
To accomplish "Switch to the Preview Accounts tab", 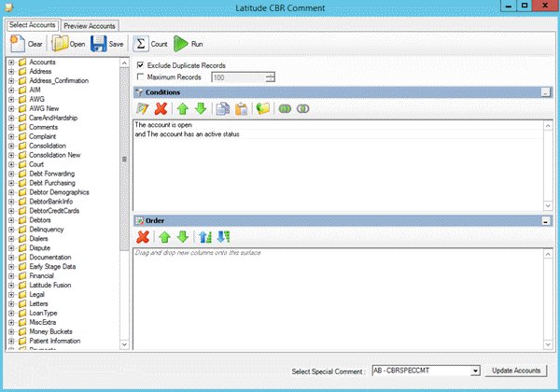I will click(x=90, y=25).
